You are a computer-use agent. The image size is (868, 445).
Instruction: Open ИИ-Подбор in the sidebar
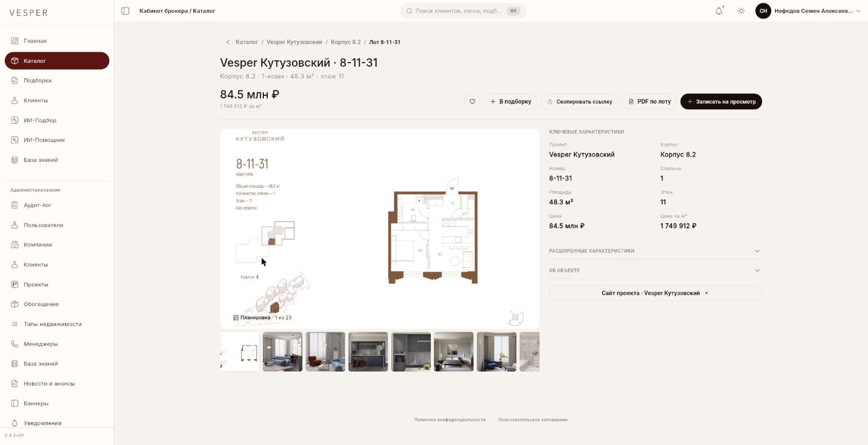pyautogui.click(x=57, y=120)
